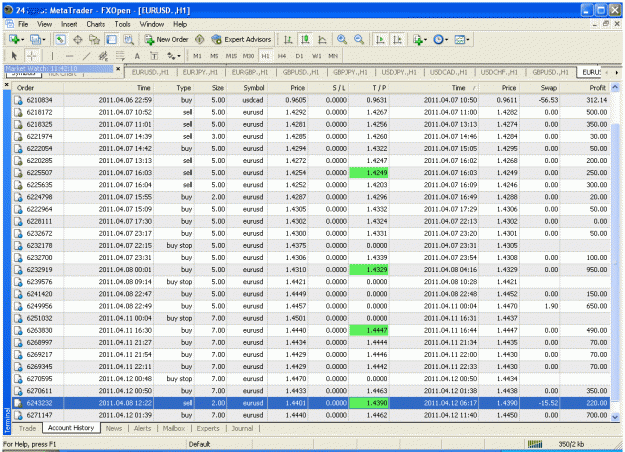The image size is (625, 452).
Task: Click the MetaTrader icon in the title bar
Action: tap(8, 10)
